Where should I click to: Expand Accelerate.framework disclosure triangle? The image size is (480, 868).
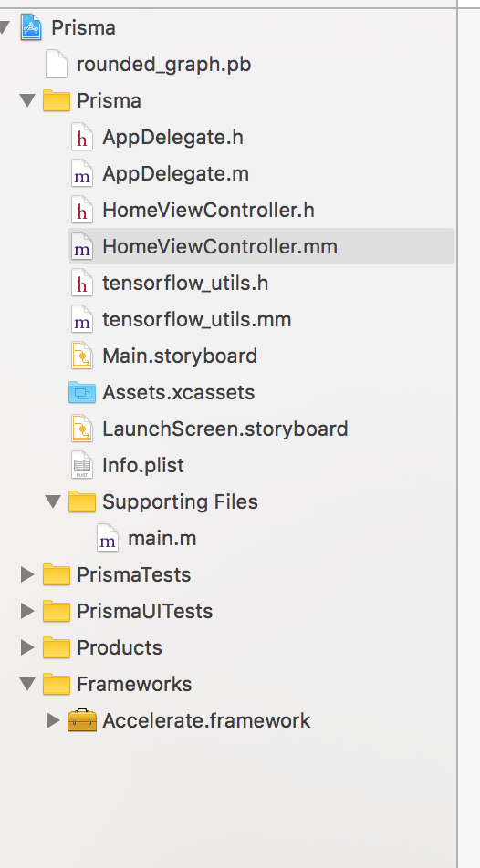coord(53,720)
